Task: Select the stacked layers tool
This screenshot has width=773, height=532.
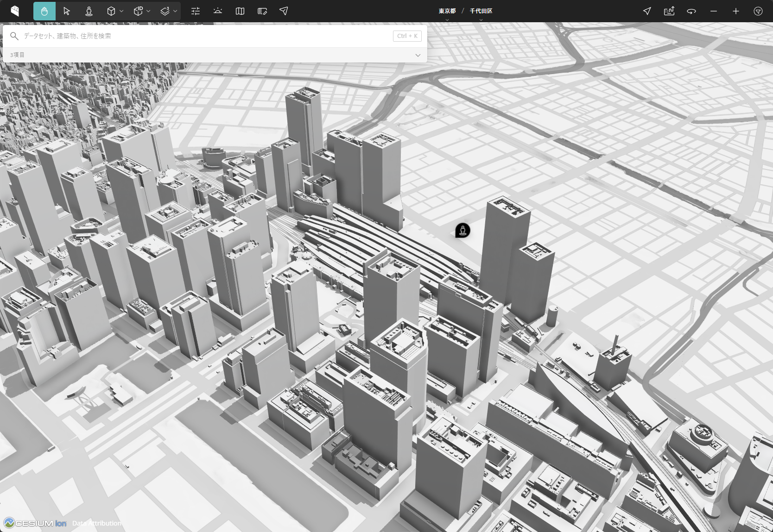Action: tap(165, 11)
